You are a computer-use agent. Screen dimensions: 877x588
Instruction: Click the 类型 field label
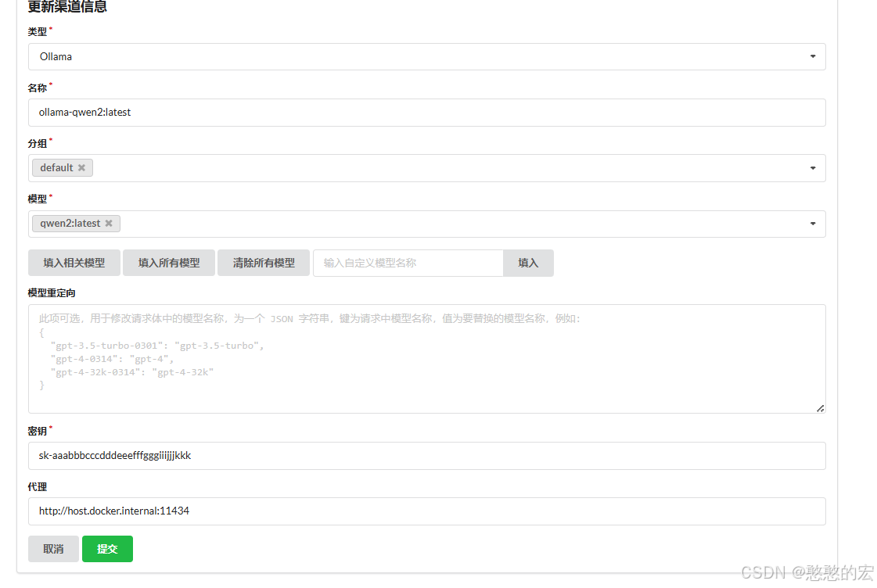pos(38,32)
